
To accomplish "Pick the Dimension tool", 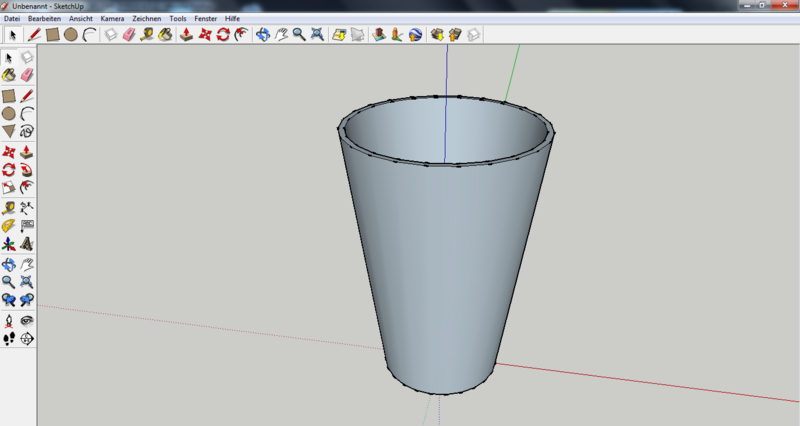I will tap(27, 207).
